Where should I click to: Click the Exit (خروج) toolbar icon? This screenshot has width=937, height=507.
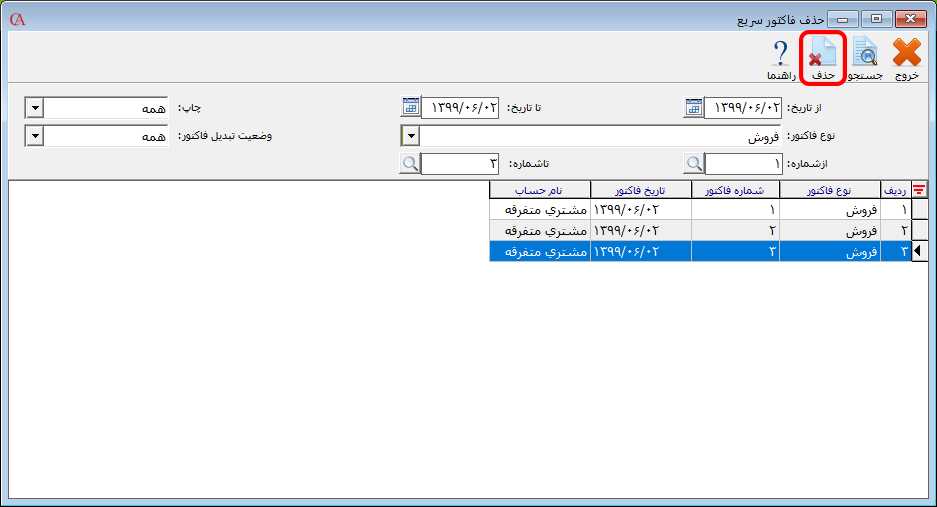coord(906,55)
